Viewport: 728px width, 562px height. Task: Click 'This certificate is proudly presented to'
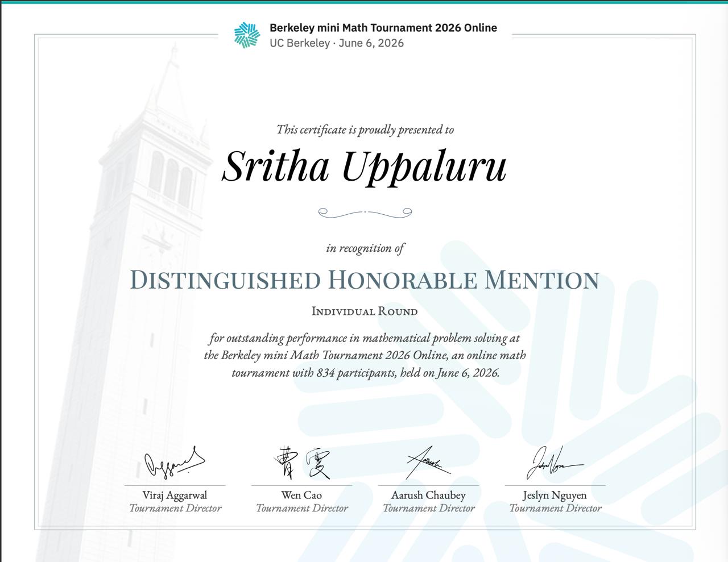point(365,130)
